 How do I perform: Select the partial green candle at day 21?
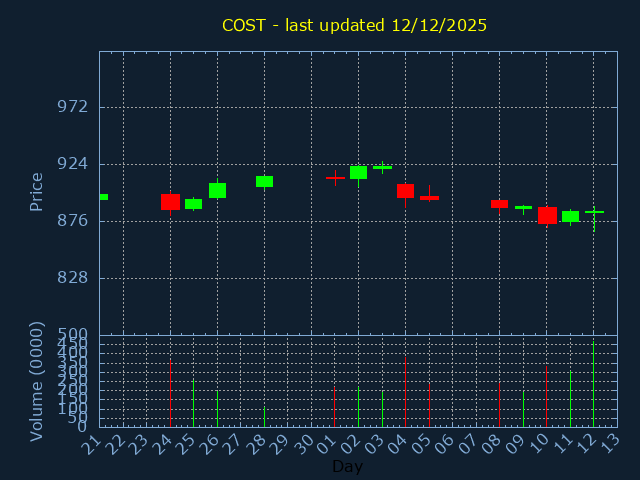point(104,197)
